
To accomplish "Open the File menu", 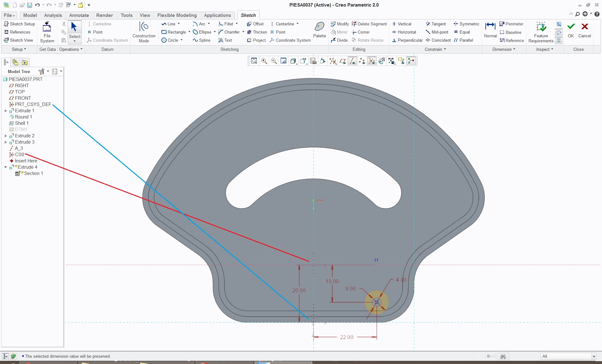I will coord(9,15).
